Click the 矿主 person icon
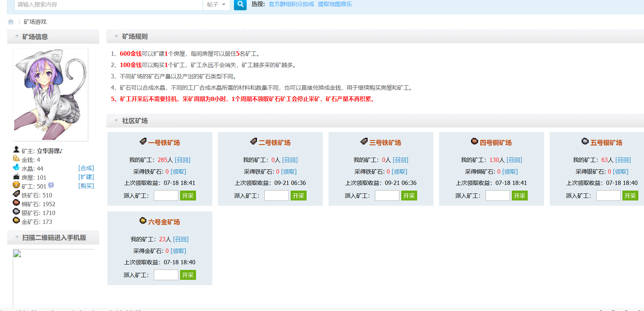This screenshot has height=311, width=644. pos(16,149)
